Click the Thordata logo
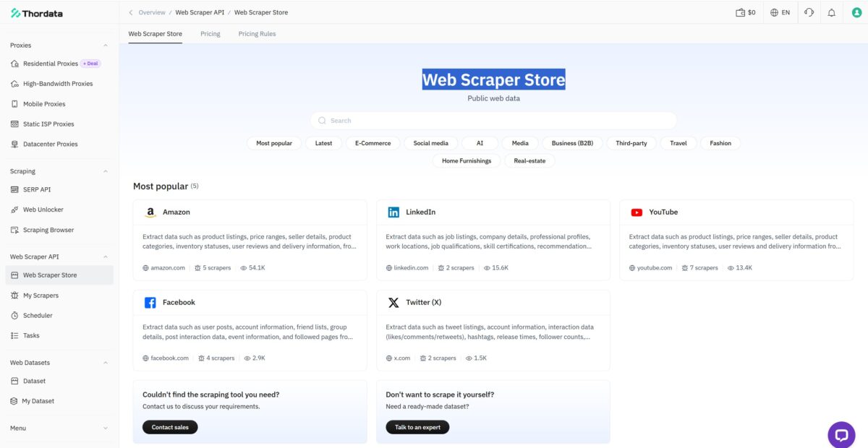Viewport: 868px width, 448px height. (36, 13)
